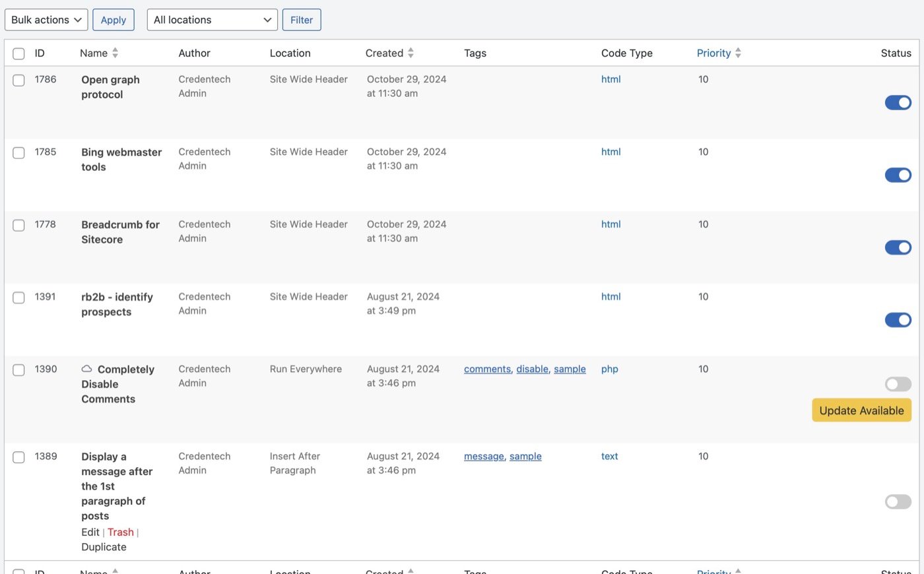Sort the table by Created column
The image size is (924, 574).
pos(384,53)
